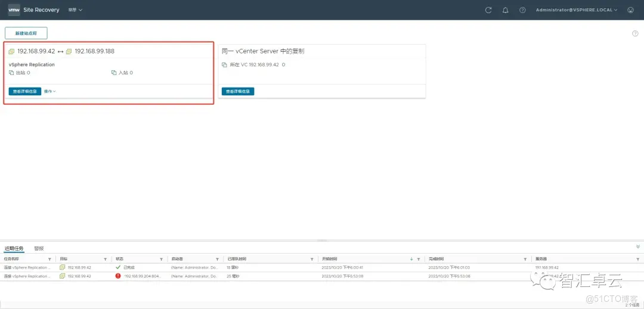Click the 2 个任务 count in footer

[633, 305]
